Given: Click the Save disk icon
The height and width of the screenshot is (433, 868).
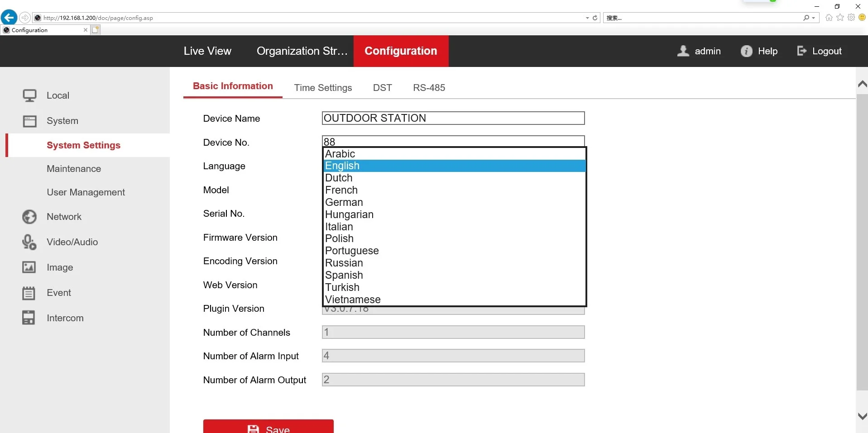Looking at the screenshot, I should [x=253, y=429].
